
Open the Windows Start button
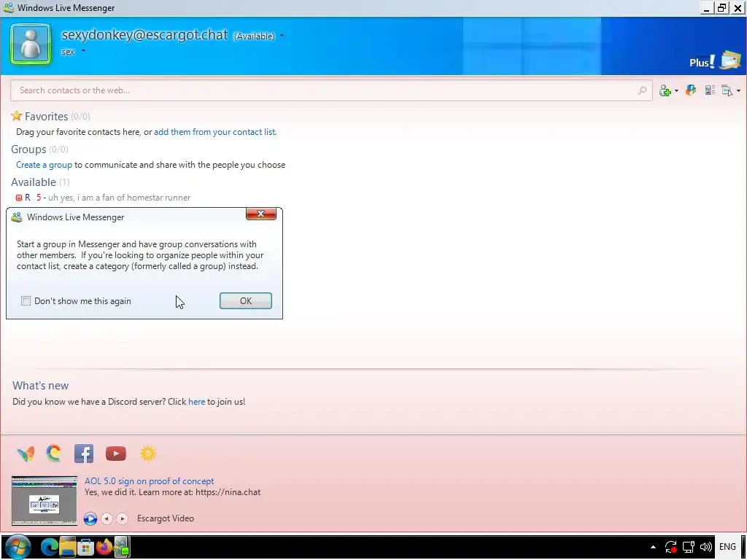[x=18, y=547]
